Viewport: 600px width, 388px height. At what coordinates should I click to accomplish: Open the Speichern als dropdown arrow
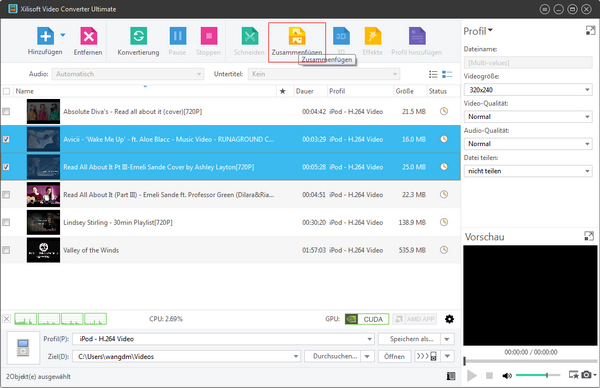pos(447,339)
